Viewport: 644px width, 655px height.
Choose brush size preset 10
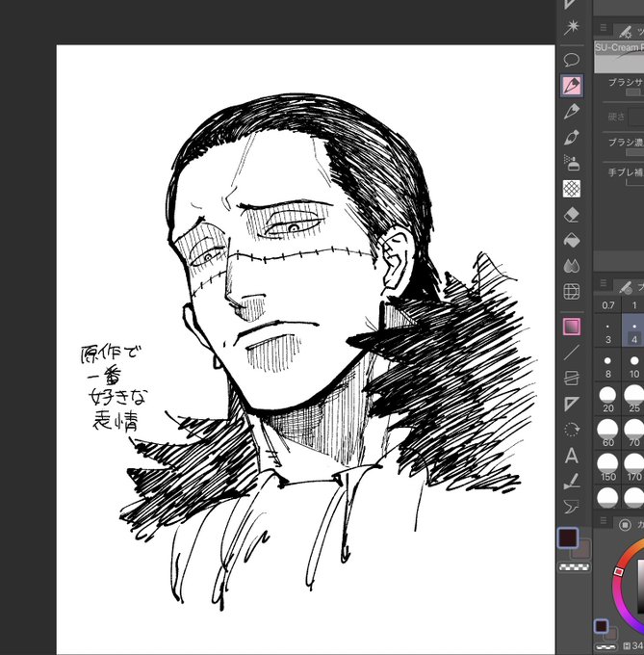coord(633,365)
